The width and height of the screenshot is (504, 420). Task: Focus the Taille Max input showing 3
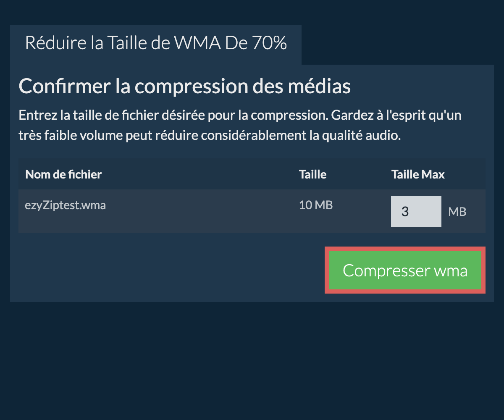(416, 211)
